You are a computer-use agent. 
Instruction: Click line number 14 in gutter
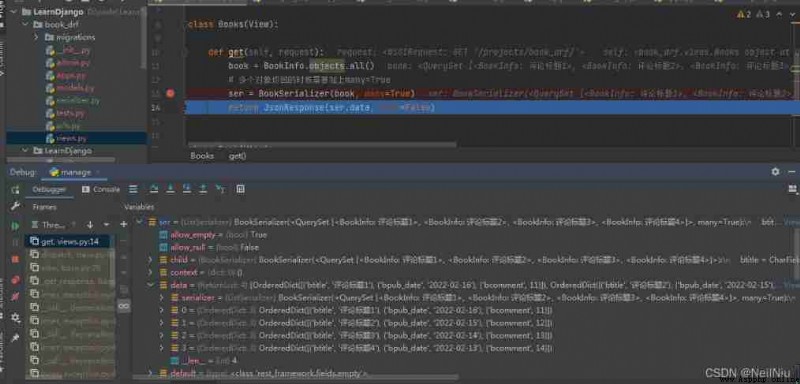[x=155, y=108]
